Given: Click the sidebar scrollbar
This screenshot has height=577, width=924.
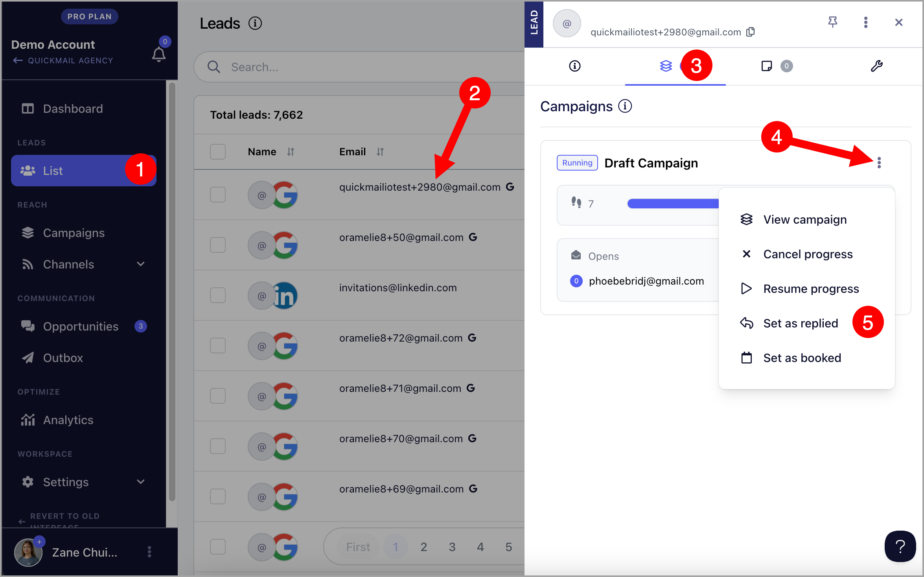Looking at the screenshot, I should tap(172, 291).
